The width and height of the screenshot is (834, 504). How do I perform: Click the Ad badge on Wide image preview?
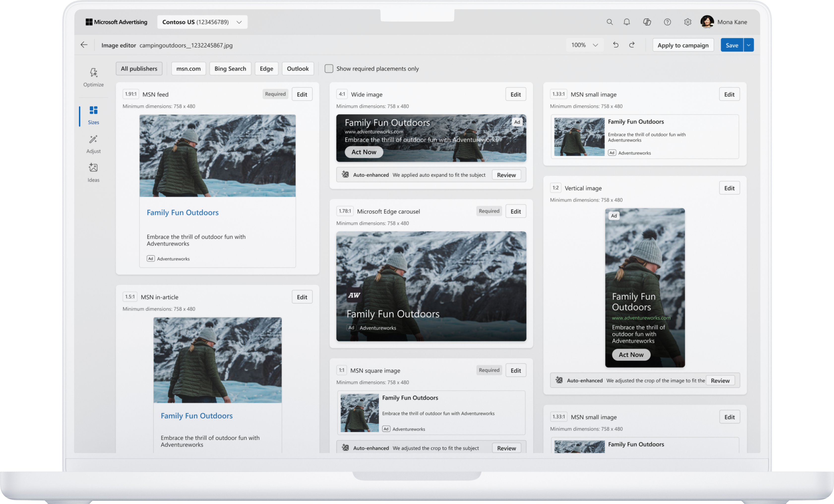[517, 122]
